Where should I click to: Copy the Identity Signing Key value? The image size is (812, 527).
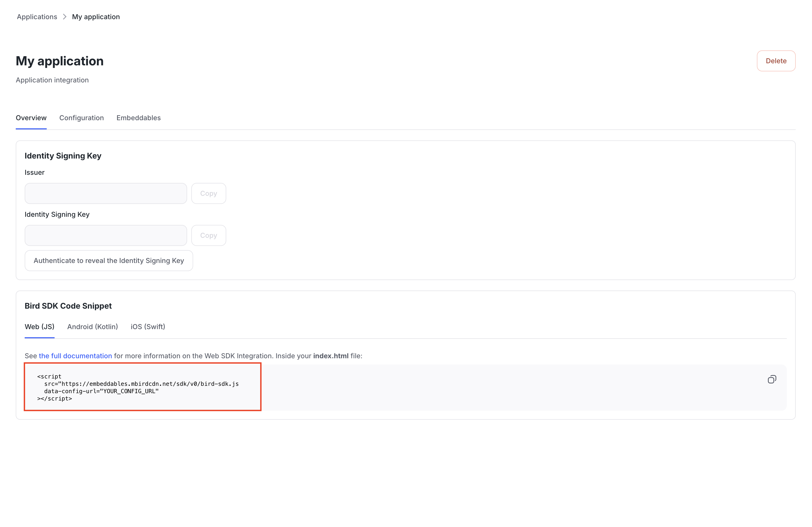point(208,235)
